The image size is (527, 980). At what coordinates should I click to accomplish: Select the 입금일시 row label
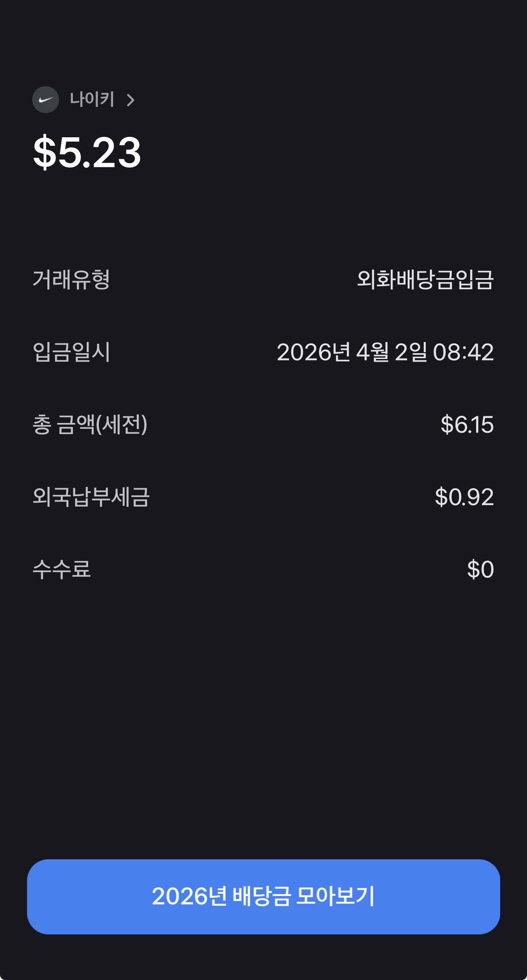click(x=71, y=352)
